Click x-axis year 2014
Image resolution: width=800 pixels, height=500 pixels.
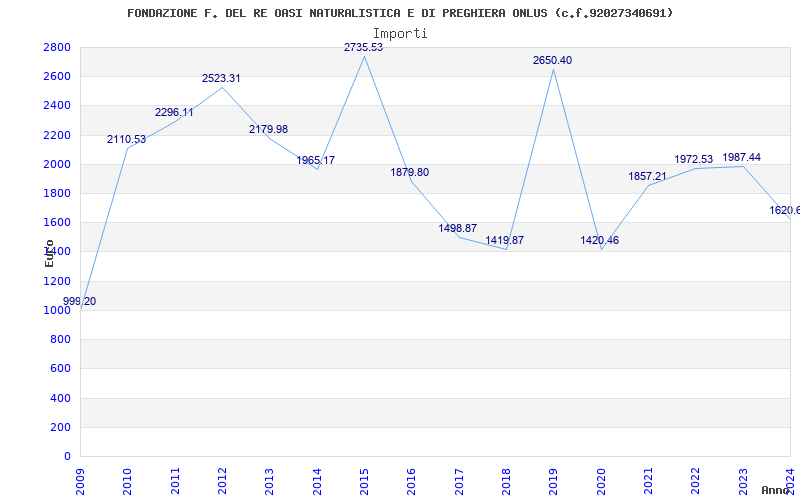point(317,481)
